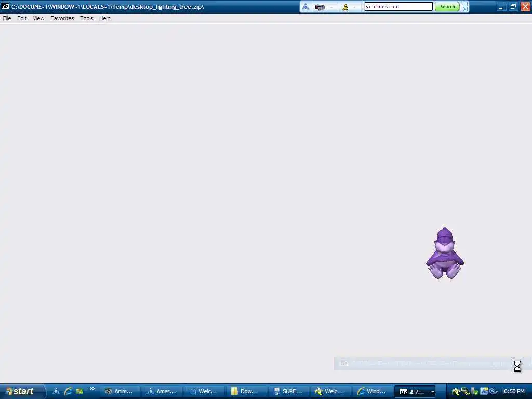Expand hidden quick launch items chevron
Screen dimensions: 532x399
click(x=92, y=389)
